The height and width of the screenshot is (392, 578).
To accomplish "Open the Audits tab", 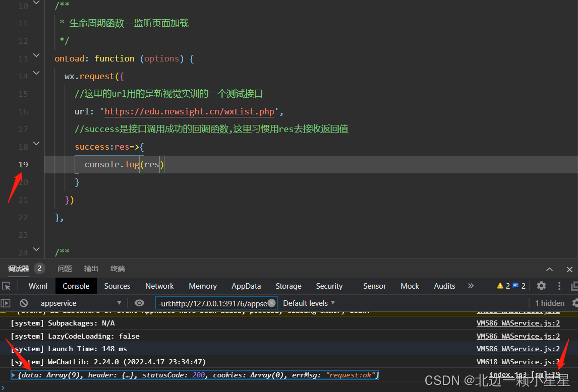I will pos(444,286).
